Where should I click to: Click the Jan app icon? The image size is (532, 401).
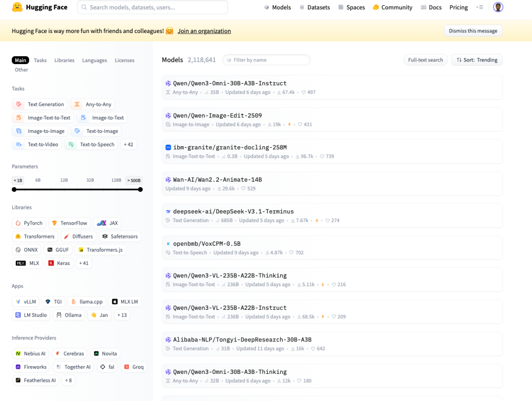click(94, 315)
